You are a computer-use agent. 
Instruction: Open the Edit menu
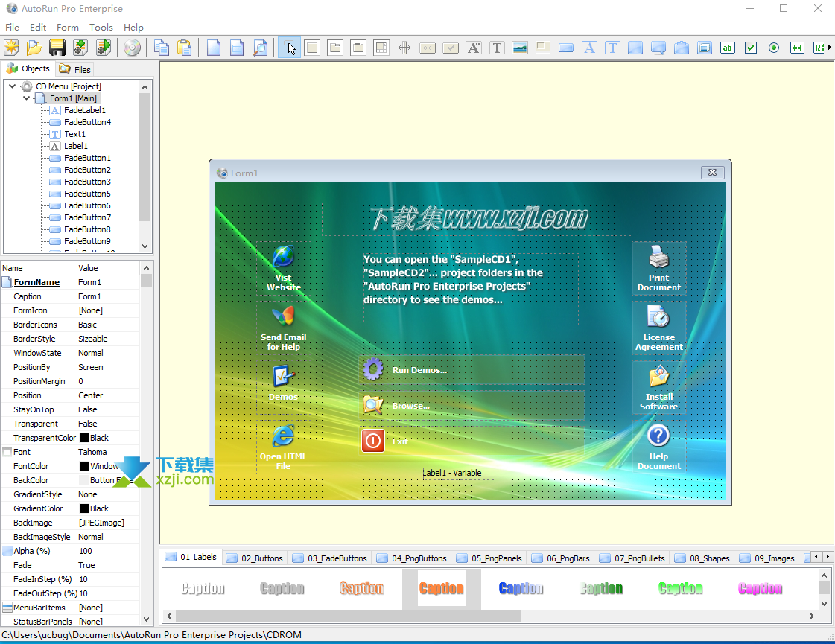pos(38,27)
